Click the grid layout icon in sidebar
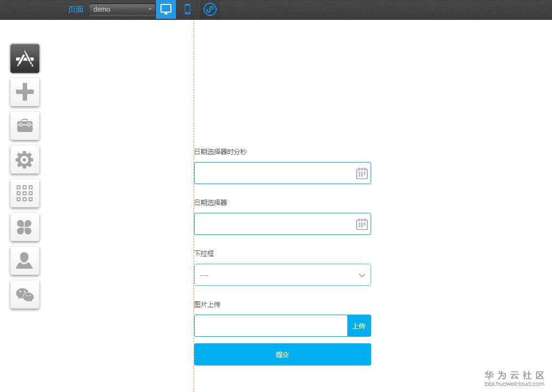The height and width of the screenshot is (392, 552). click(x=24, y=193)
